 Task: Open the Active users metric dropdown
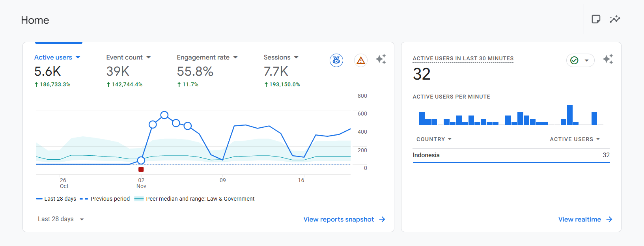point(78,58)
